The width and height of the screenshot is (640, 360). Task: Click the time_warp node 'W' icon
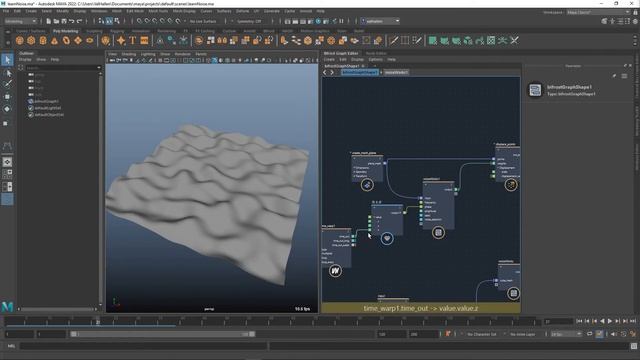335,271
